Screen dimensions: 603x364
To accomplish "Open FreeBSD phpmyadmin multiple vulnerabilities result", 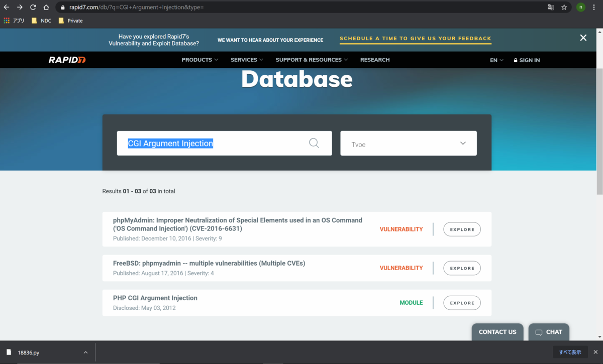I will click(209, 263).
